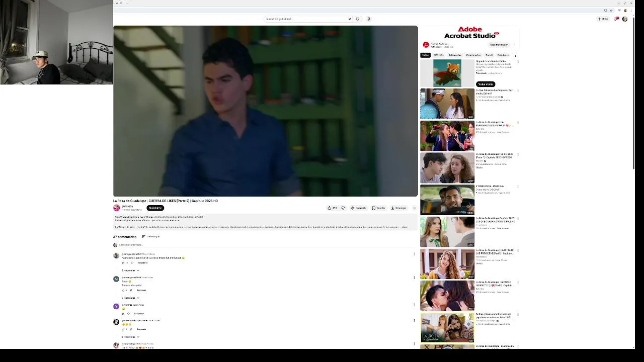Open options for Andrea y Sonia video
Image resolution: width=644 pixels, height=362 pixels.
point(518,314)
